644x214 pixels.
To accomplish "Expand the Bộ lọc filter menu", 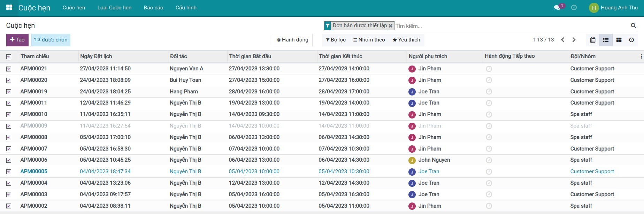I will [336, 40].
